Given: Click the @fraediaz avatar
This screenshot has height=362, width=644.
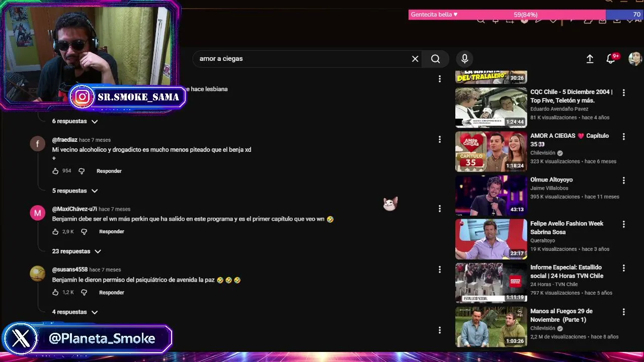Looking at the screenshot, I should [37, 144].
